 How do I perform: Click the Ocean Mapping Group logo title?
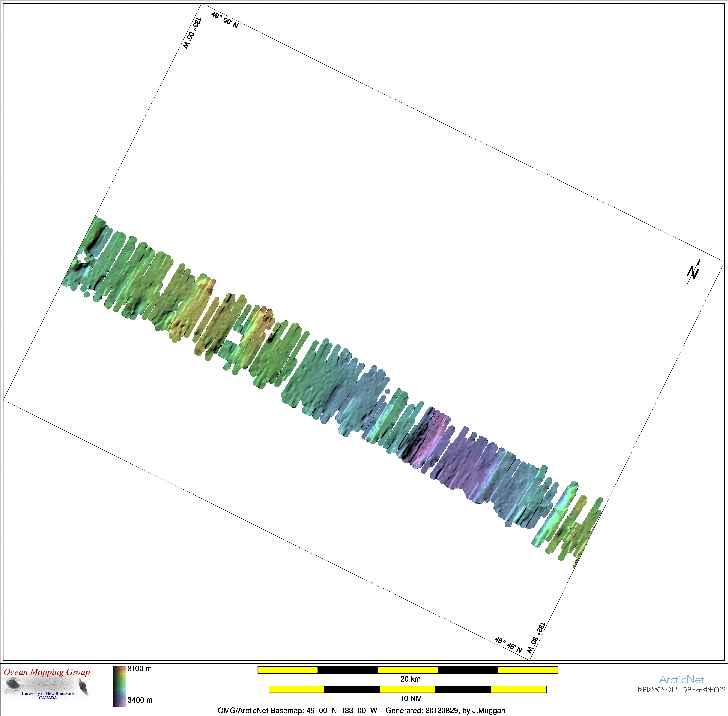pos(47,672)
